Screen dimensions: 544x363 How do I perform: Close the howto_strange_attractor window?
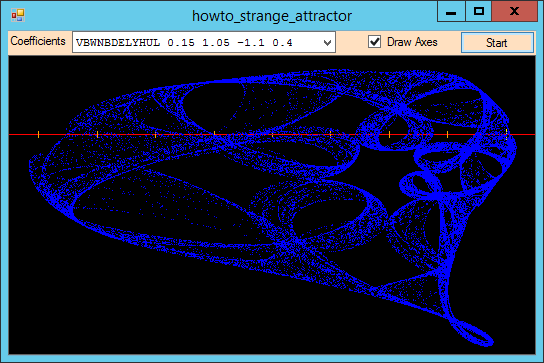tap(515, 12)
